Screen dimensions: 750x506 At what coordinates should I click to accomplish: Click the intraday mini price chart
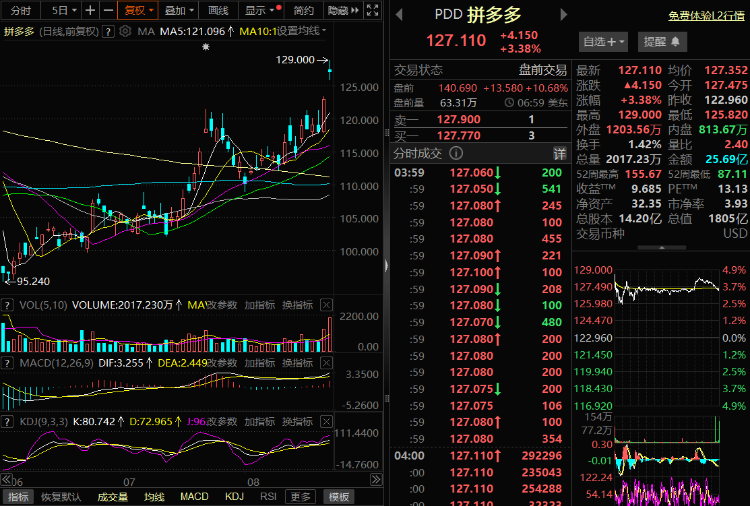667,337
